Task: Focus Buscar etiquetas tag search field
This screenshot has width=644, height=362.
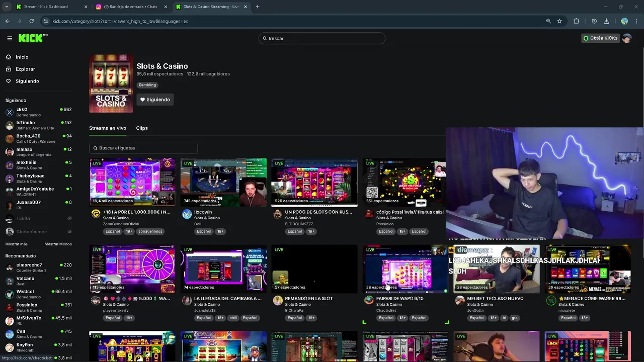Action: pyautogui.click(x=143, y=148)
